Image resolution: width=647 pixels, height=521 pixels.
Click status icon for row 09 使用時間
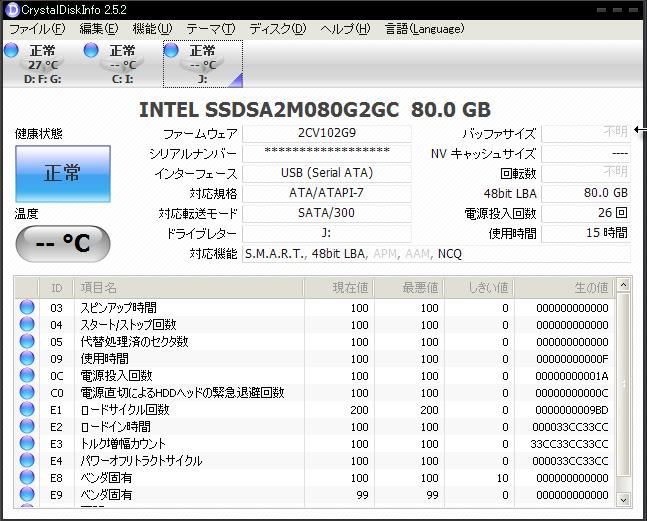tap(27, 358)
